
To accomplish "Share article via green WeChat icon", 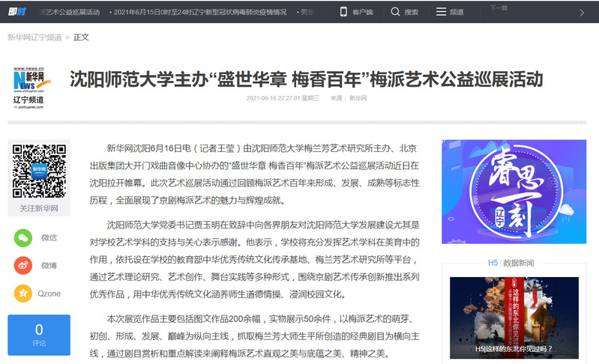I will tap(23, 237).
